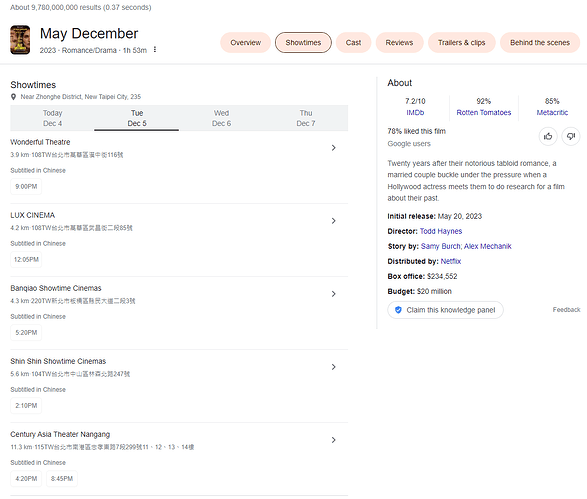This screenshot has width=587, height=499.
Task: Click the thumbs down dislike icon
Action: 571,136
